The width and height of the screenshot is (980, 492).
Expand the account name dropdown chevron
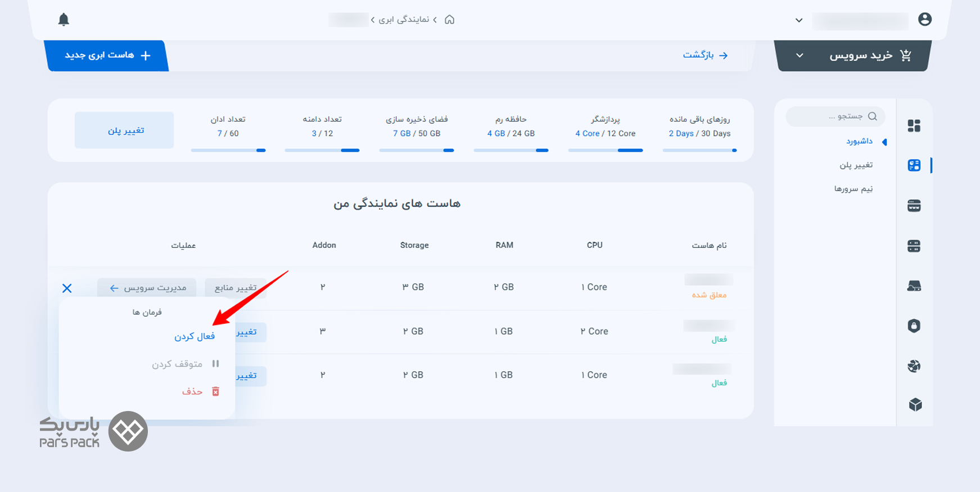pyautogui.click(x=798, y=20)
